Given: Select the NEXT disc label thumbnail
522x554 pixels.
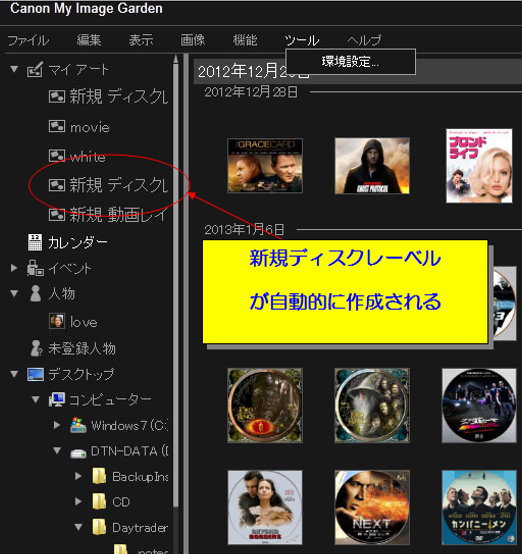Looking at the screenshot, I should tap(372, 507).
